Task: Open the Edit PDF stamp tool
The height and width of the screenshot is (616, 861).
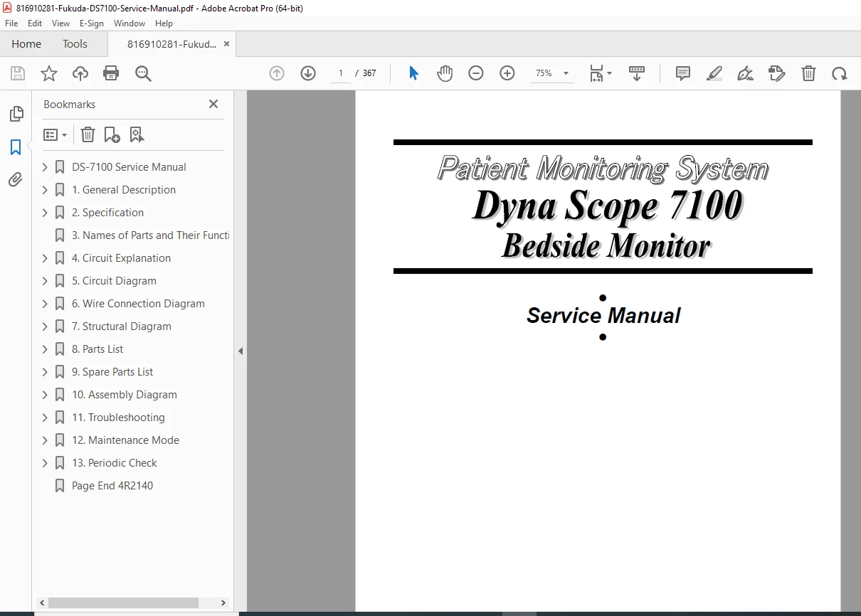Action: click(x=777, y=73)
